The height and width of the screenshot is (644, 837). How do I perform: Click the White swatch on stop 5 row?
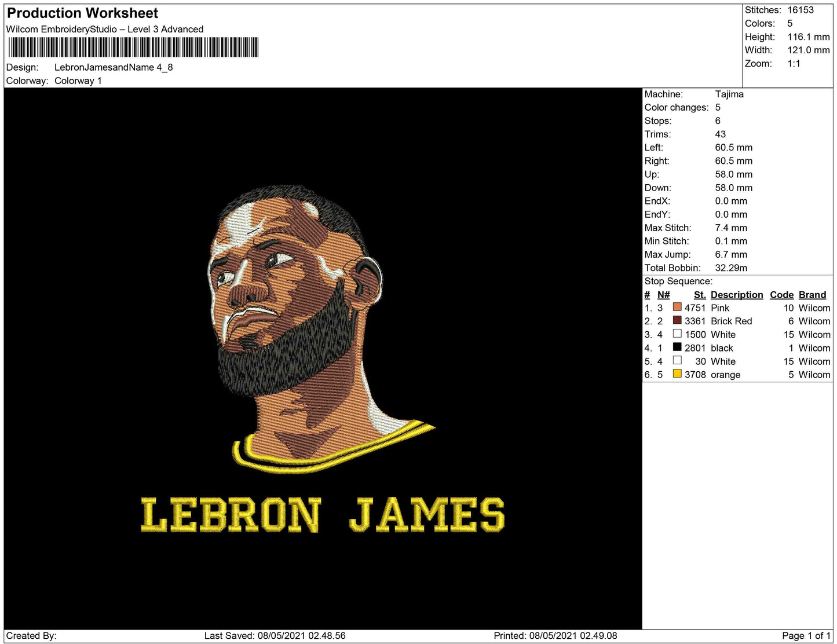point(678,361)
